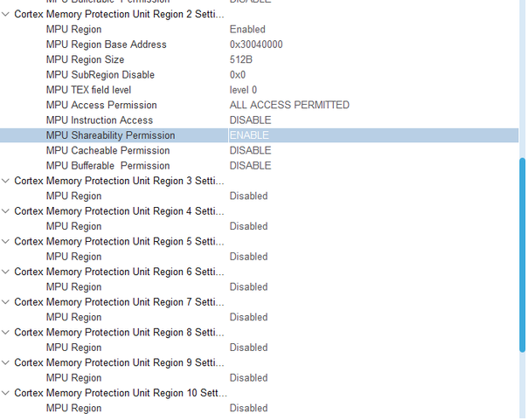Viewport: 527px width, 420px height.
Task: Collapse Cortex Memory Protection Unit Region 10 settings
Action: point(6,393)
